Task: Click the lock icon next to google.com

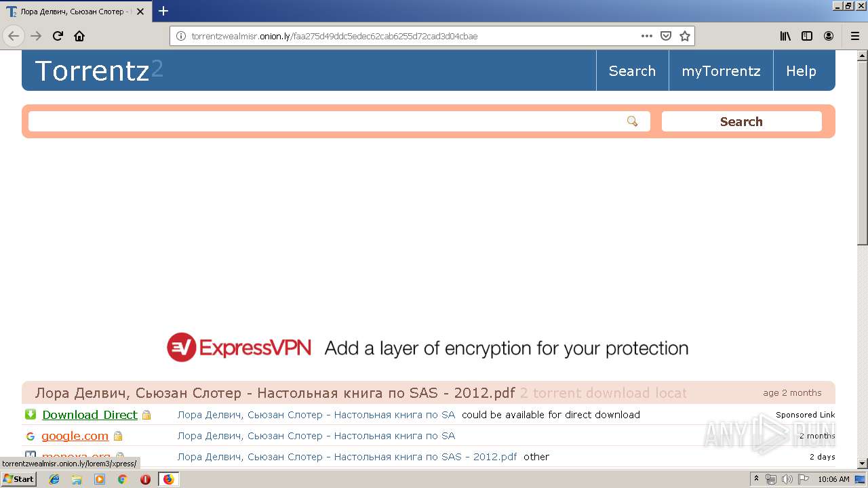Action: (118, 436)
